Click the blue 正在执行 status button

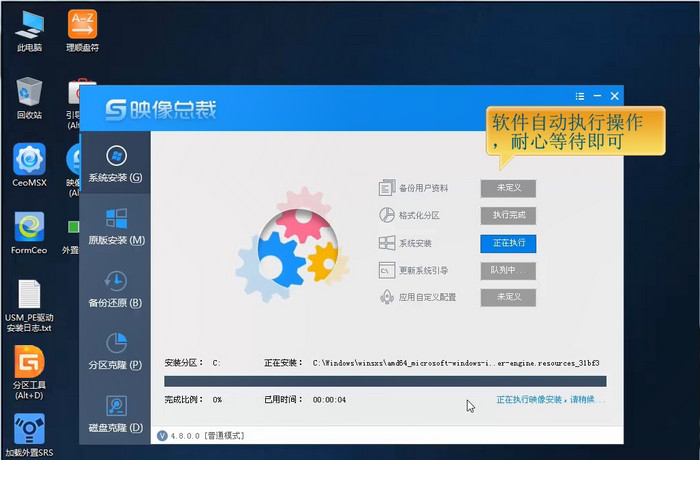coord(508,243)
